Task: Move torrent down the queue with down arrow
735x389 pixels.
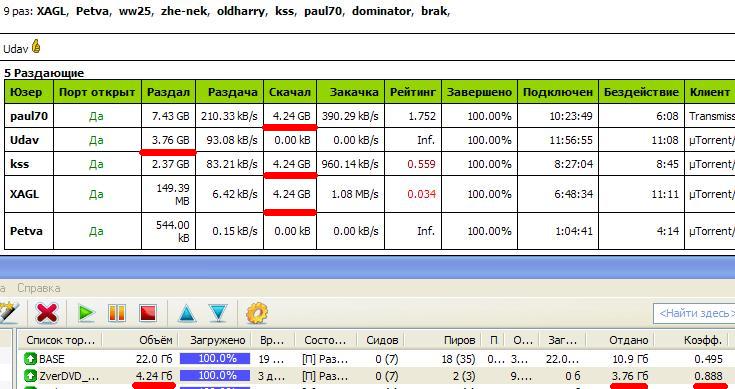Action: [218, 313]
